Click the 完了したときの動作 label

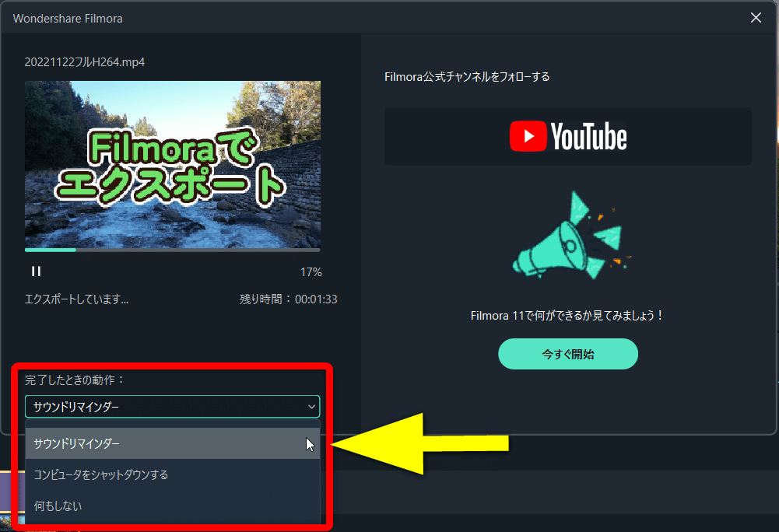coord(75,380)
